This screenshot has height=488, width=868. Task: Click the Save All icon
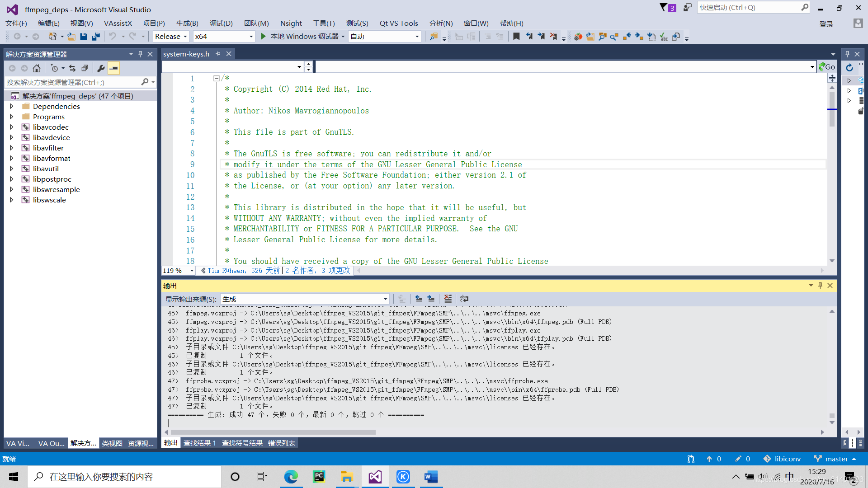(95, 37)
